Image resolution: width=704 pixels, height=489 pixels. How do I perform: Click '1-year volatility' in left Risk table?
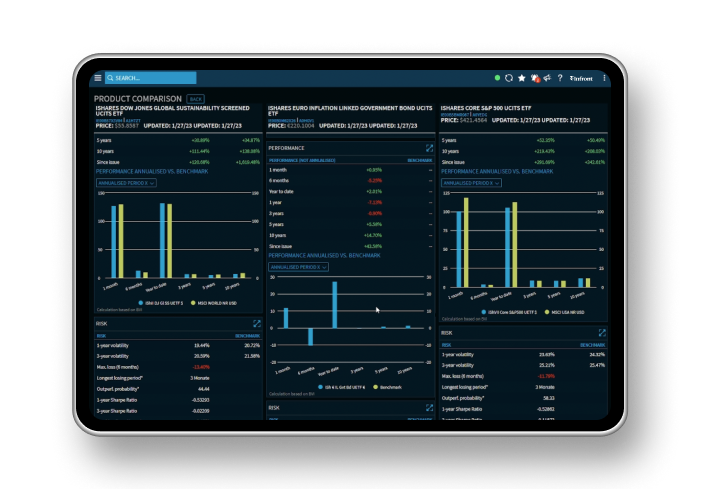pyautogui.click(x=113, y=345)
